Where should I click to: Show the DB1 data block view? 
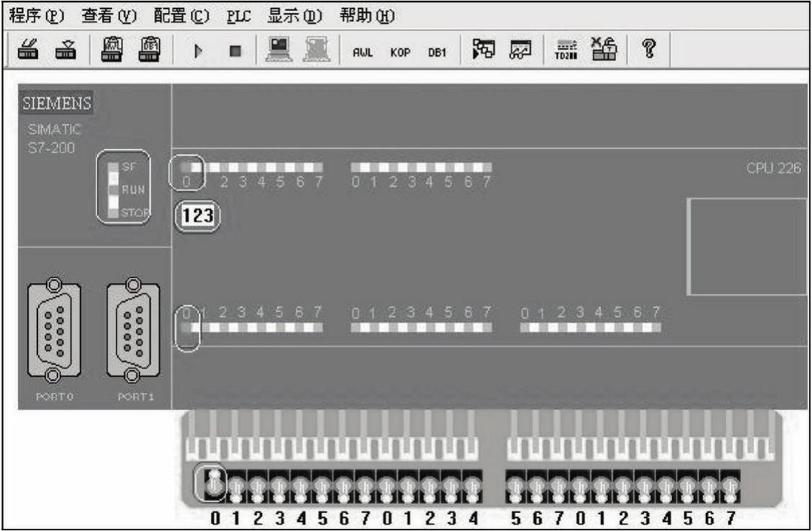[x=437, y=52]
